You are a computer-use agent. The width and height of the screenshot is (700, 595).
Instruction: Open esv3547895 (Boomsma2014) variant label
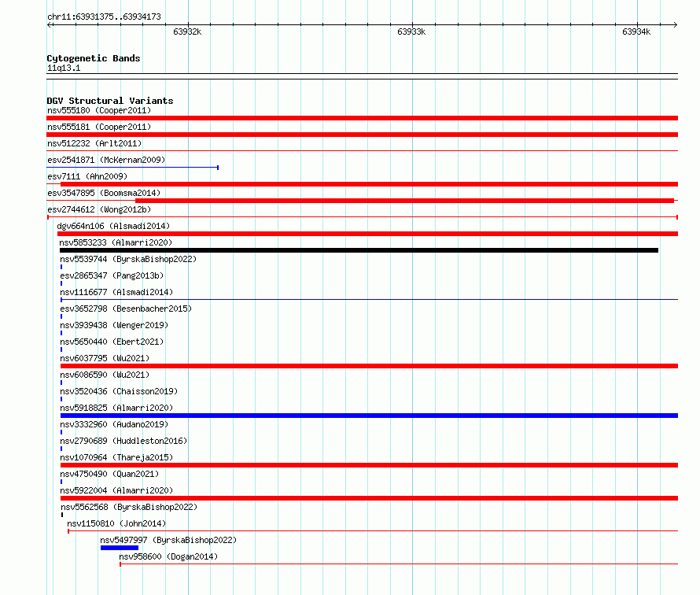[104, 193]
